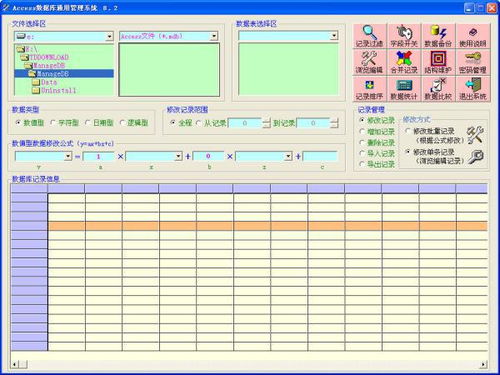The width and height of the screenshot is (500, 375).
Task: Open 记录过滤 record filter tool
Action: [370, 36]
